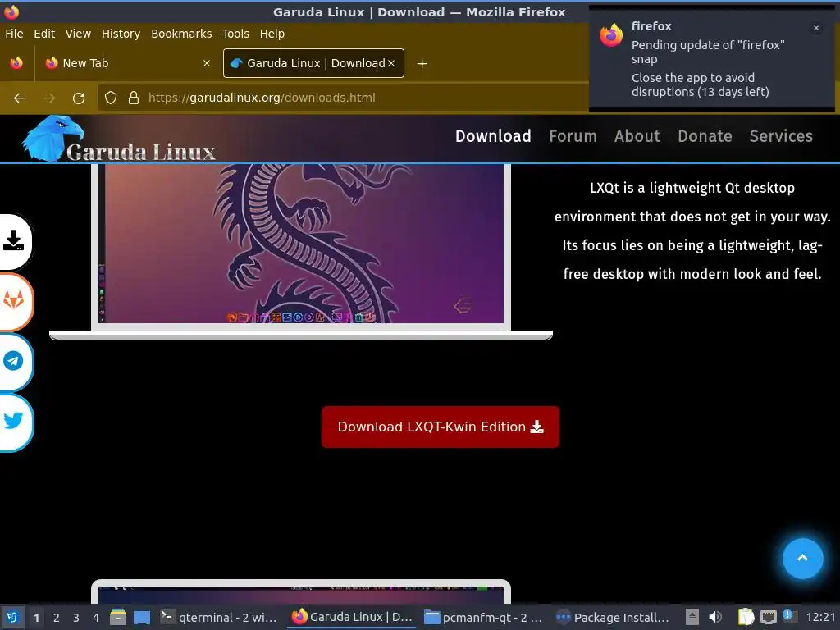Open the clipboard manager tray icon
Viewport: 840px width, 630px height.
745,617
